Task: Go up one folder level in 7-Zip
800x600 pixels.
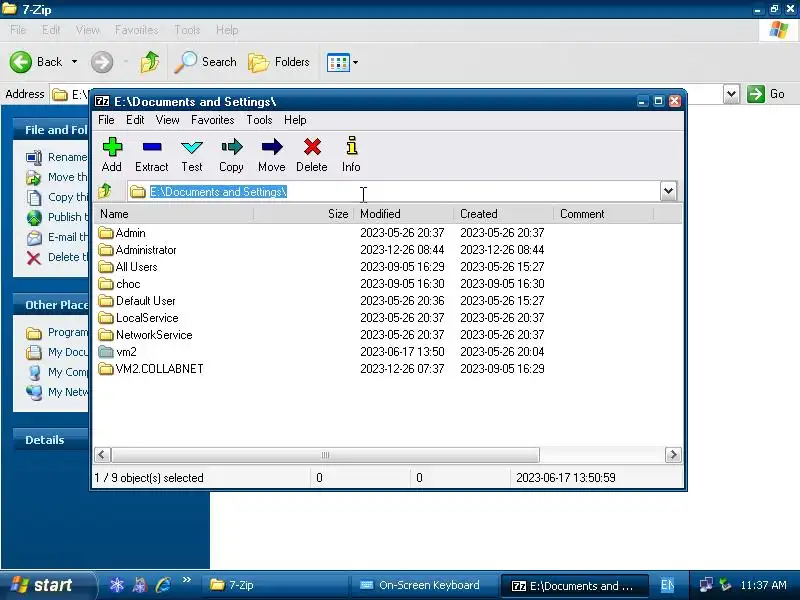Action: (105, 191)
